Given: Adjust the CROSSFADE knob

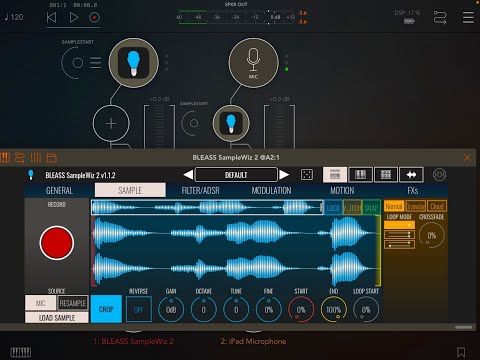Looking at the screenshot, I should point(432,235).
